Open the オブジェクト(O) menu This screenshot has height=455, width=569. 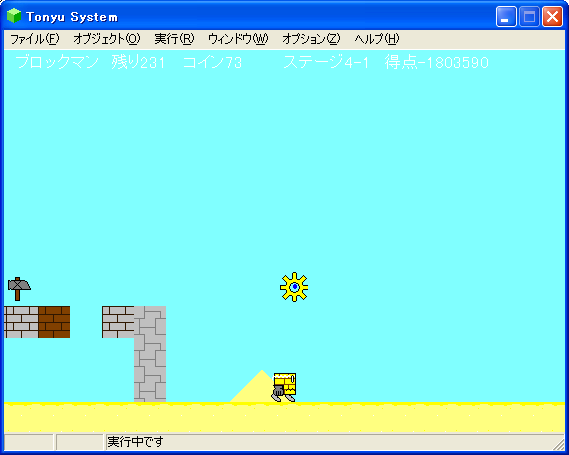coord(107,39)
